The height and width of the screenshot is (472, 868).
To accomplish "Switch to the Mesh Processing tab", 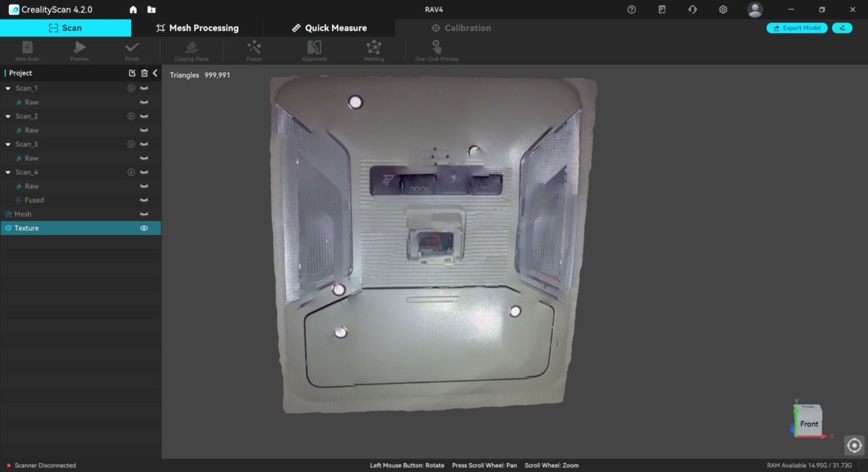I will 197,28.
